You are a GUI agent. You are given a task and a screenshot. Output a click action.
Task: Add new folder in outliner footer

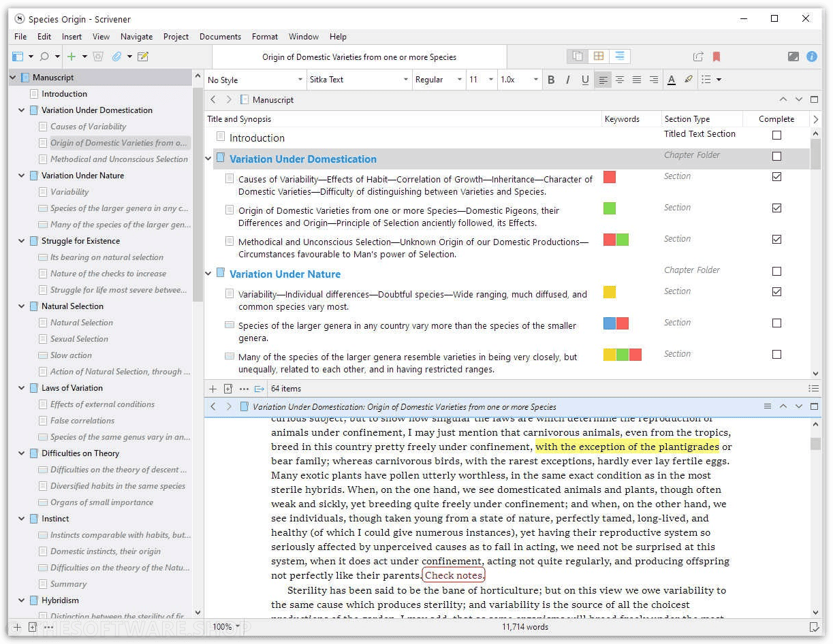pos(228,389)
